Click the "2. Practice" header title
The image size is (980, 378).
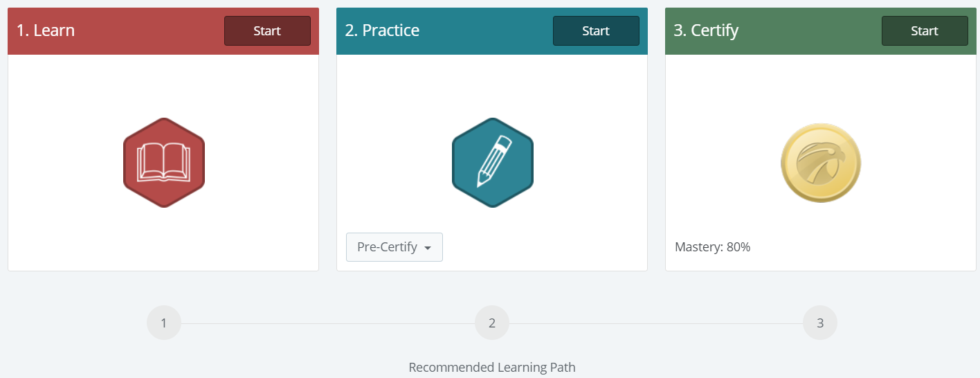[x=382, y=30]
